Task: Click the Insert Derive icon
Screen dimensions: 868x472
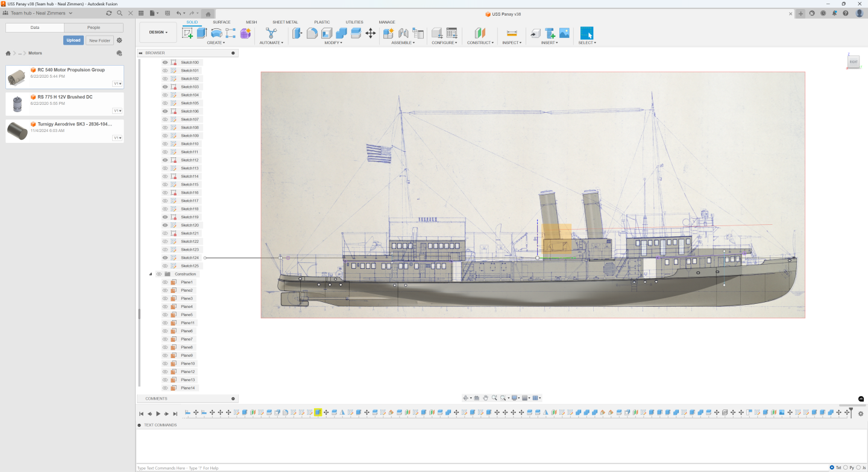Action: click(x=535, y=33)
